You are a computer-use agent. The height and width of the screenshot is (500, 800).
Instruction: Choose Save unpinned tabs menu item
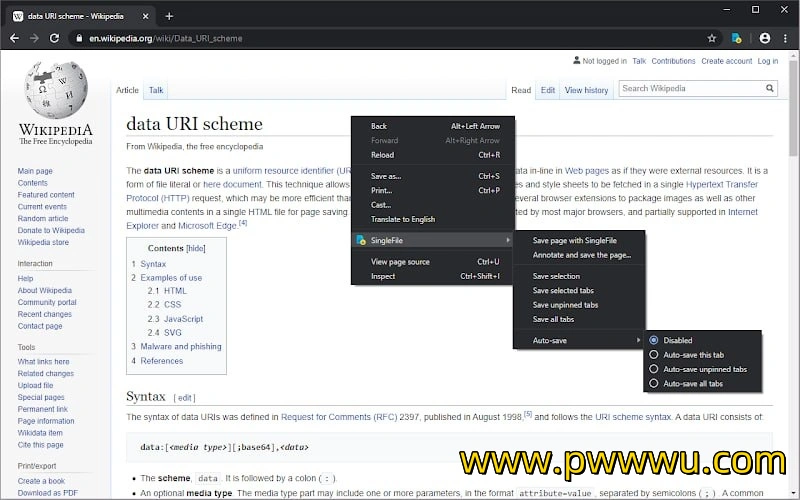tap(579, 305)
